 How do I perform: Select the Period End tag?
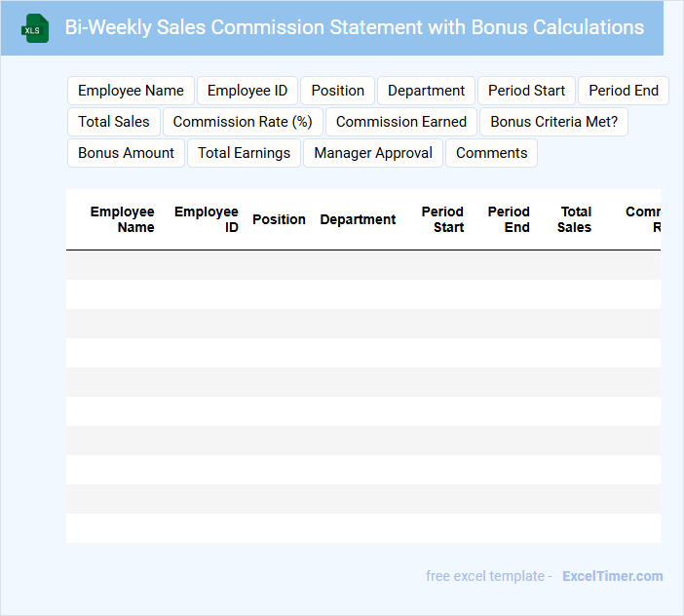[623, 91]
